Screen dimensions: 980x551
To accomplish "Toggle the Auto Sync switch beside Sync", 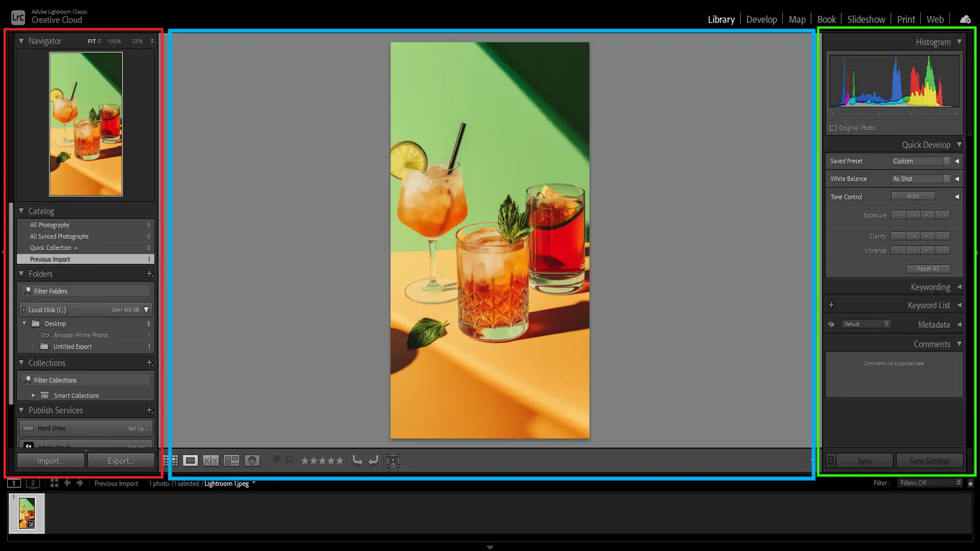I will coord(831,461).
